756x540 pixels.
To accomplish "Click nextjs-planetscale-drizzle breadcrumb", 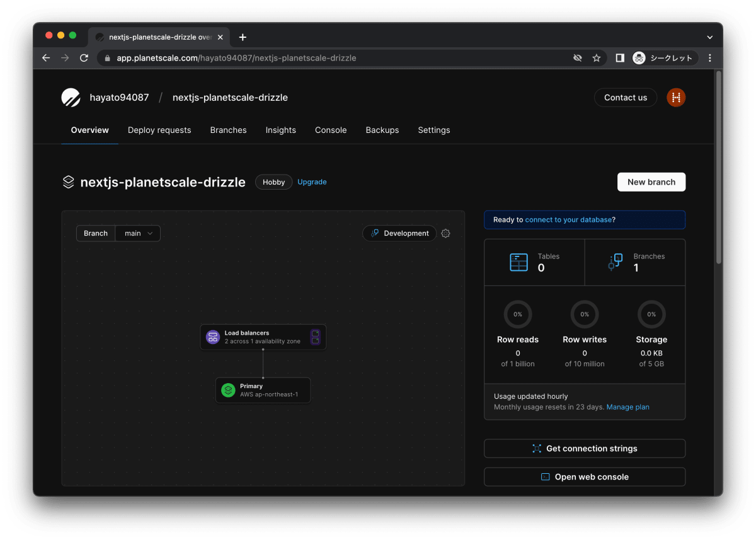I will tap(230, 98).
